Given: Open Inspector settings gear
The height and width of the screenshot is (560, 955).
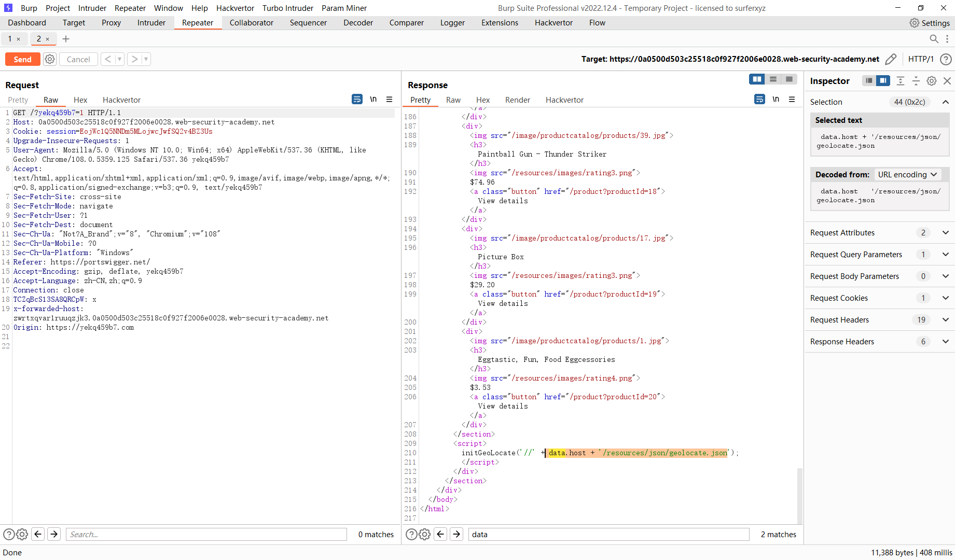Looking at the screenshot, I should pyautogui.click(x=932, y=81).
